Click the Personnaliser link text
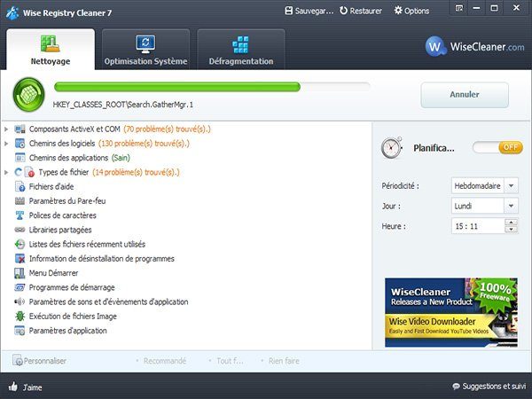 tap(45, 361)
